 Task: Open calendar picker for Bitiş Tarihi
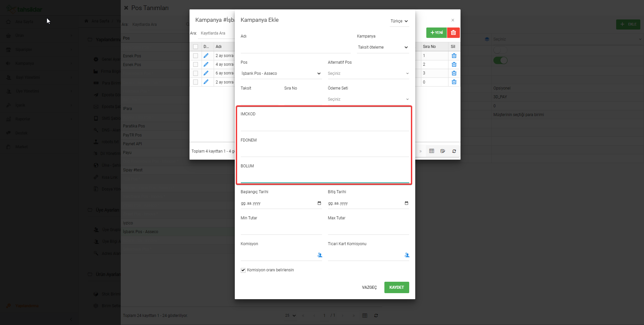click(406, 203)
